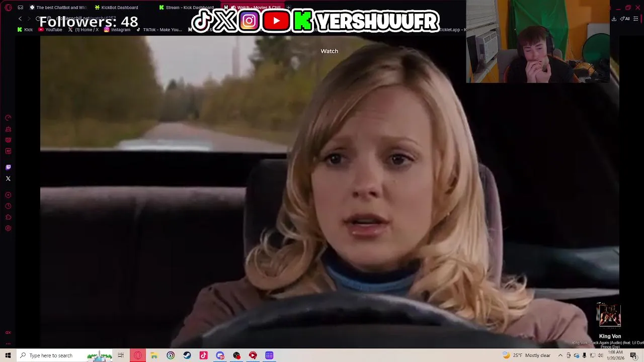Viewport: 644px width, 362px height.
Task: Open 'TikTok - Make You...' bookmark
Action: click(159, 30)
